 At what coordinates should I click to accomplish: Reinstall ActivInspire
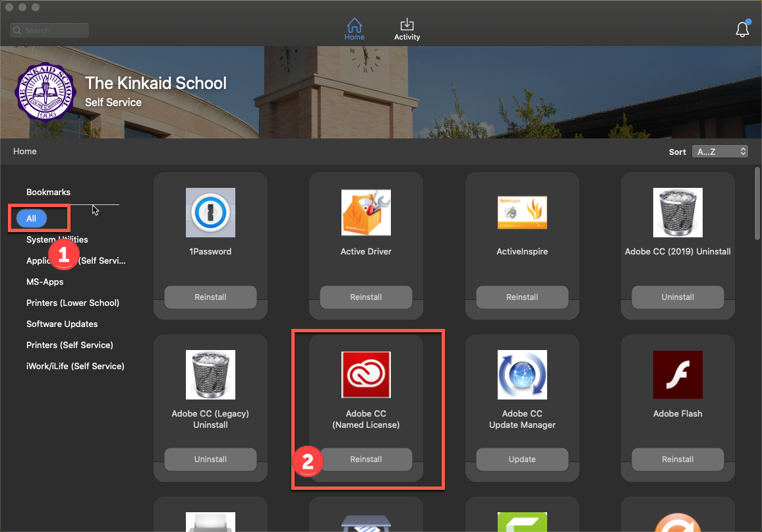tap(522, 297)
